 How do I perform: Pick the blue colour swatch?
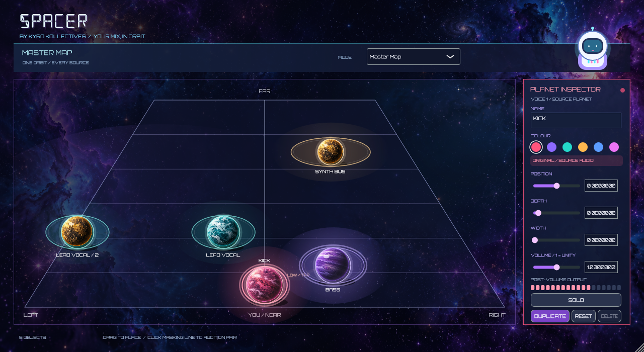[x=598, y=147]
